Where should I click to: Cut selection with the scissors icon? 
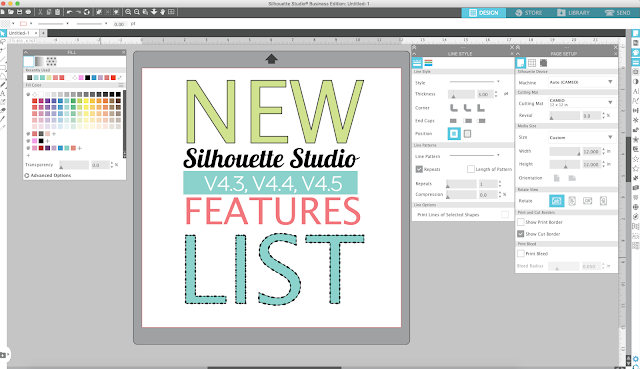tap(40, 12)
